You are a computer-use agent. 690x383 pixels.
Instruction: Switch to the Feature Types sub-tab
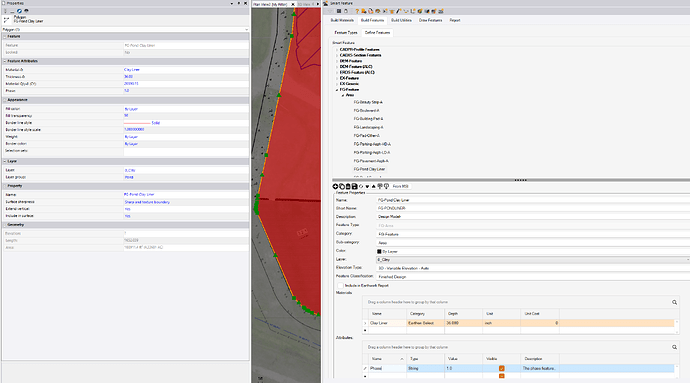pos(346,33)
